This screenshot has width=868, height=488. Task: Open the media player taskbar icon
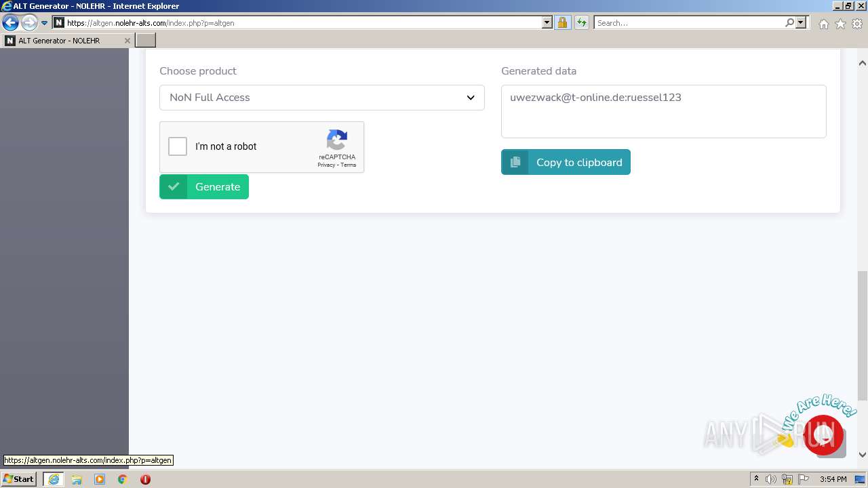[100, 479]
